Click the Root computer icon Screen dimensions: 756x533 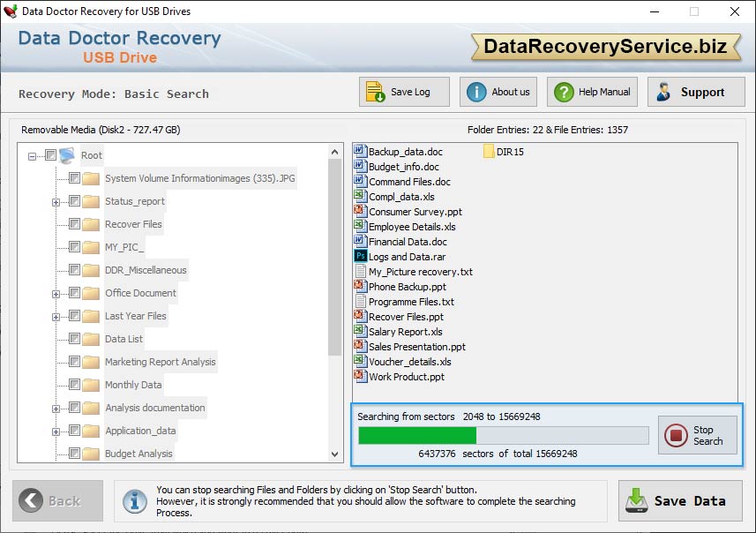click(x=67, y=155)
